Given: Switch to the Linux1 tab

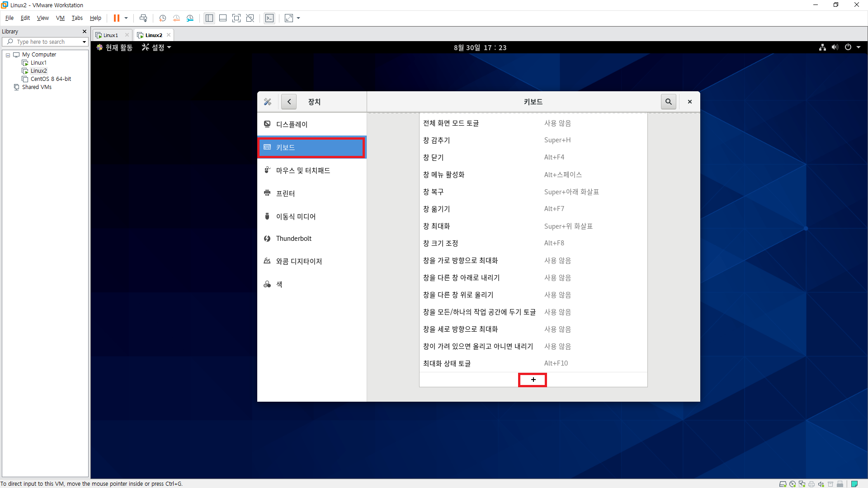Looking at the screenshot, I should click(x=110, y=35).
